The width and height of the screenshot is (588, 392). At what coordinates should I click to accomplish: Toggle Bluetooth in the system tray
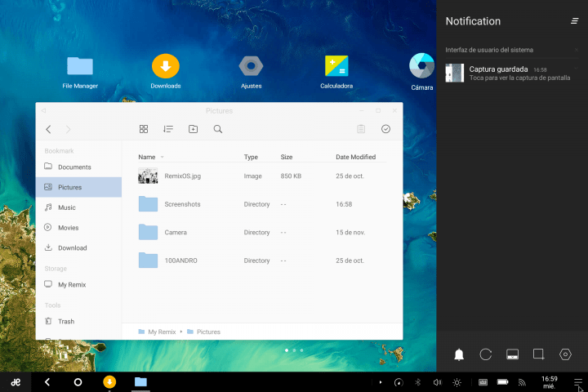418,383
